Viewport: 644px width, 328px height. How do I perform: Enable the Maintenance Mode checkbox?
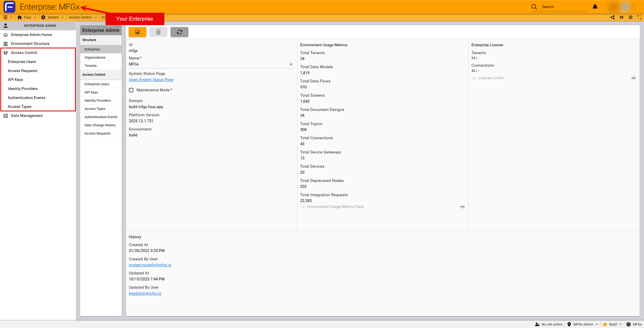(x=131, y=90)
